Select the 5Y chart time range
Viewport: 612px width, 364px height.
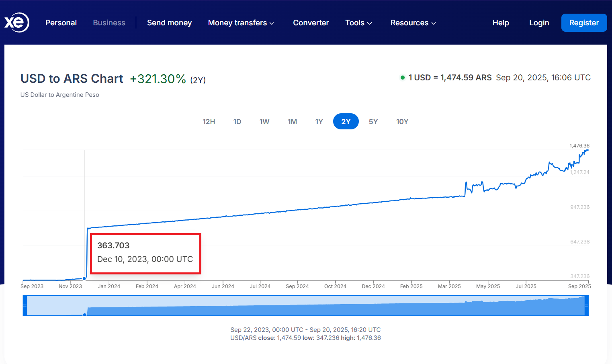click(373, 122)
